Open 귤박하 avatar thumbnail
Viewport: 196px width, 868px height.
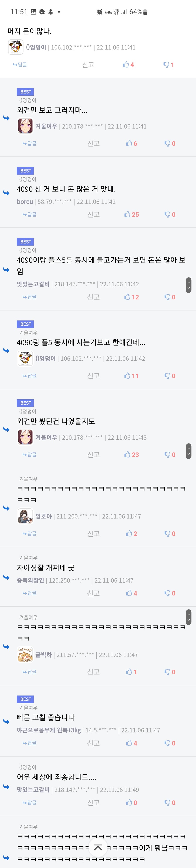(25, 655)
